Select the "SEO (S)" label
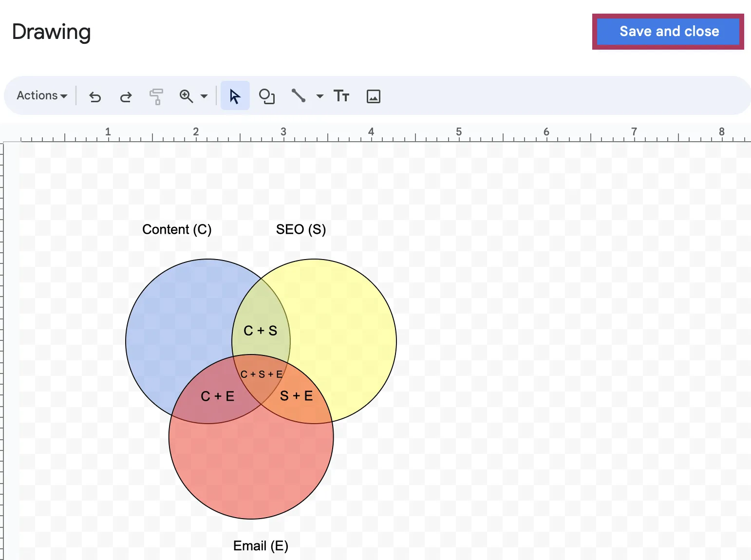 tap(301, 229)
